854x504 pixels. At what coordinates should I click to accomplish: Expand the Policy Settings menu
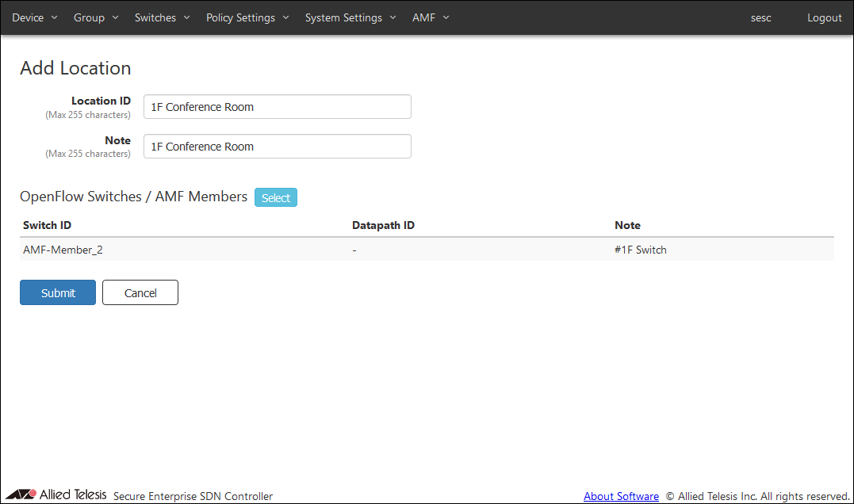click(x=247, y=17)
